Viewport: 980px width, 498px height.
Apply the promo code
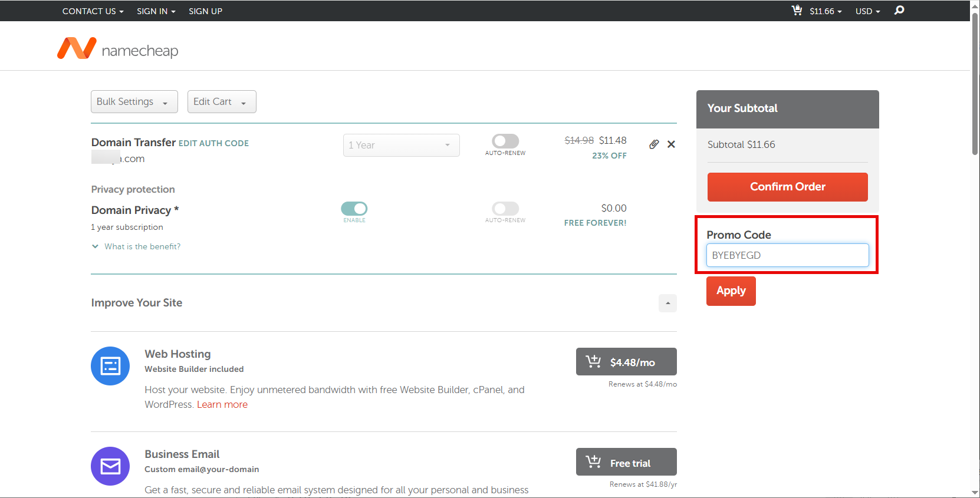[x=731, y=291]
